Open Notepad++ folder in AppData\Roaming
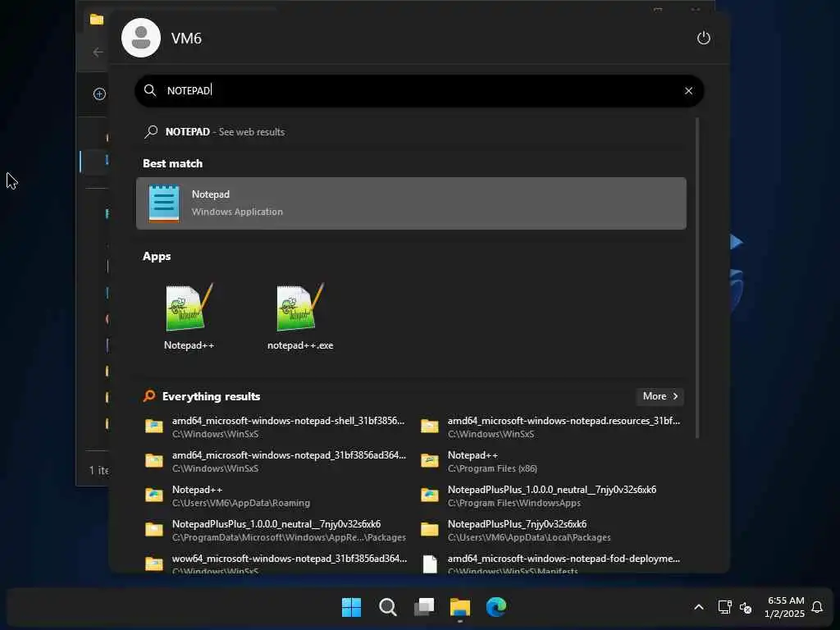The image size is (840, 630). 274,496
